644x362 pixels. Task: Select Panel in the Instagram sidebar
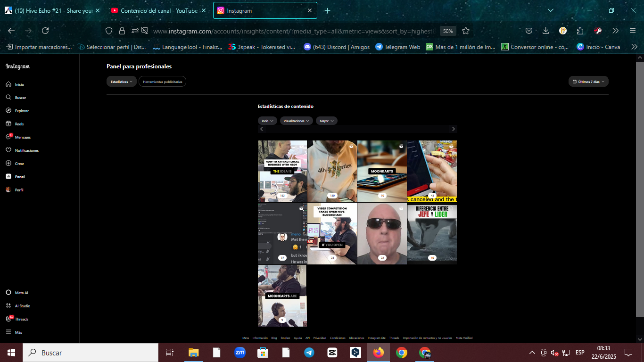15,177
